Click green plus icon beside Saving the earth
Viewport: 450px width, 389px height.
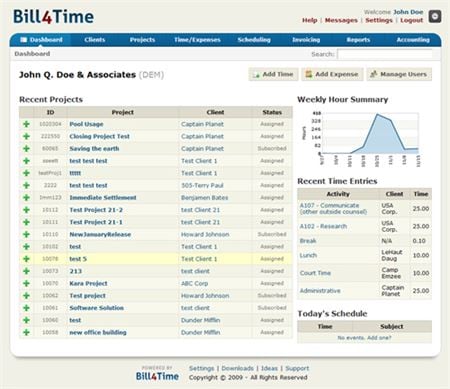click(x=26, y=149)
